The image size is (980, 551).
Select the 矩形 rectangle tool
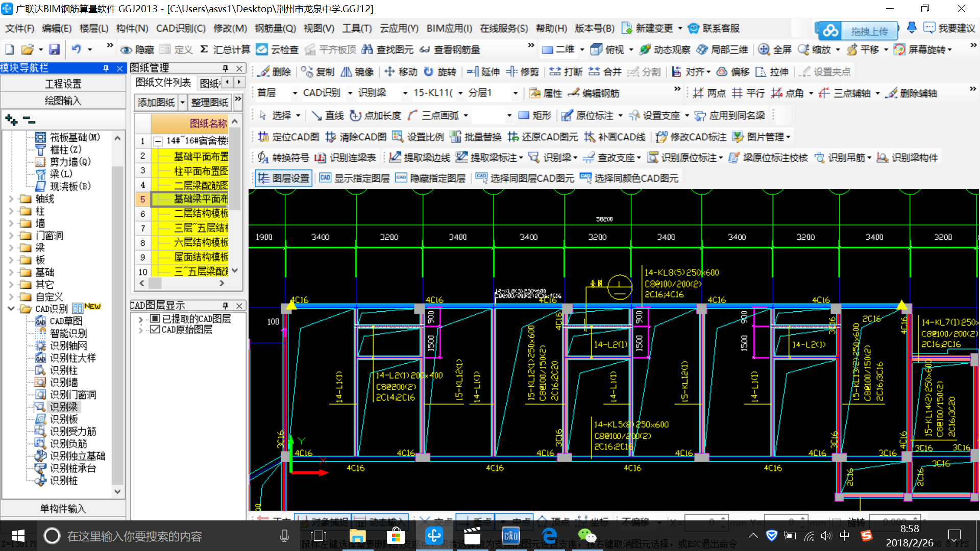point(534,116)
